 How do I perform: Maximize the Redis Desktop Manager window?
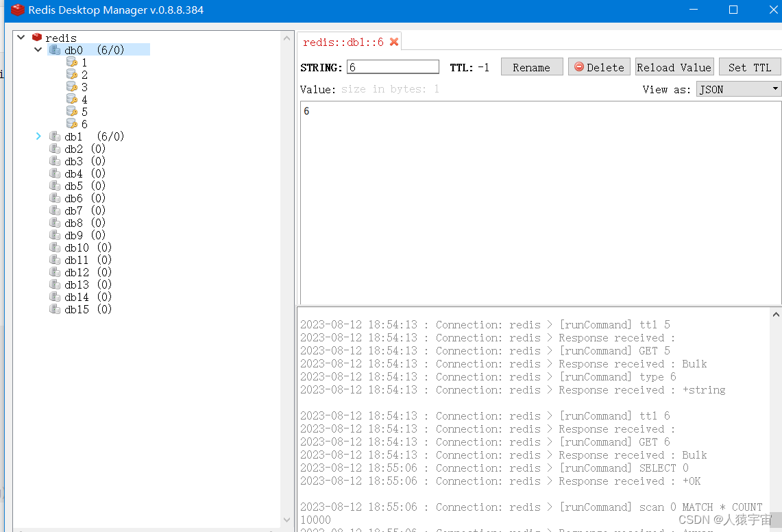(x=733, y=10)
